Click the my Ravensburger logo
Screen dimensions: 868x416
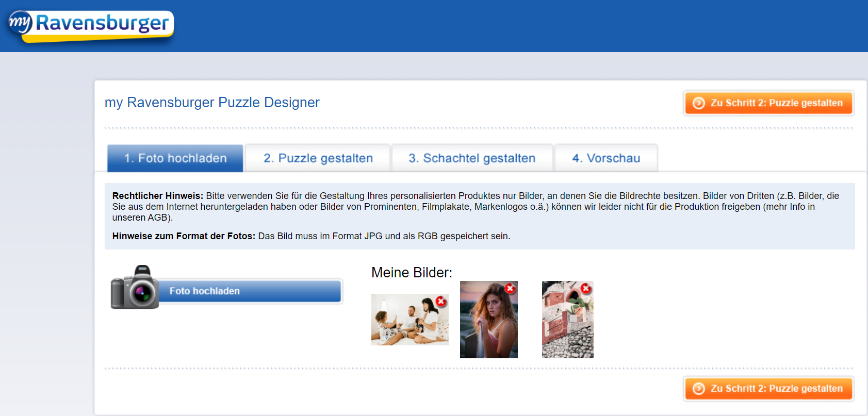pyautogui.click(x=91, y=25)
